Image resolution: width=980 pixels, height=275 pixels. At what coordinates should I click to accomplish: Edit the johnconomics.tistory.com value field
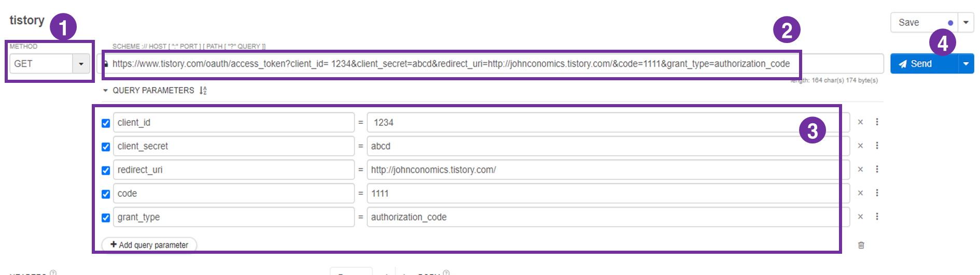[x=608, y=170]
